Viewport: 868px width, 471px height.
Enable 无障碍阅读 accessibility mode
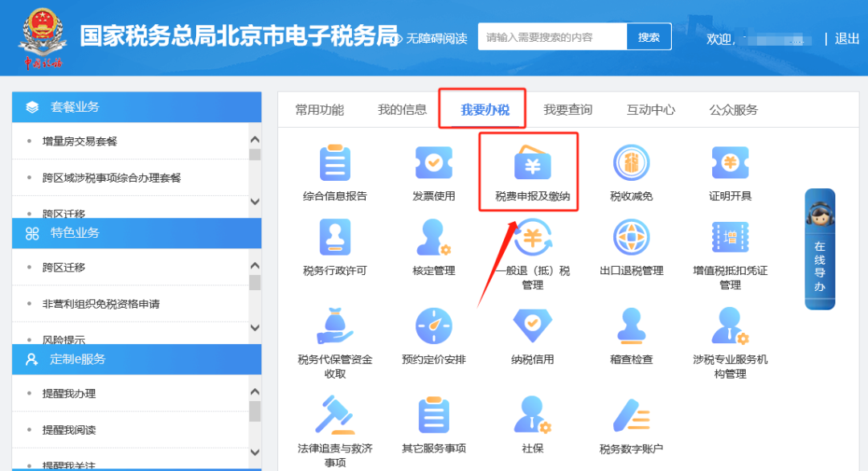tap(432, 39)
